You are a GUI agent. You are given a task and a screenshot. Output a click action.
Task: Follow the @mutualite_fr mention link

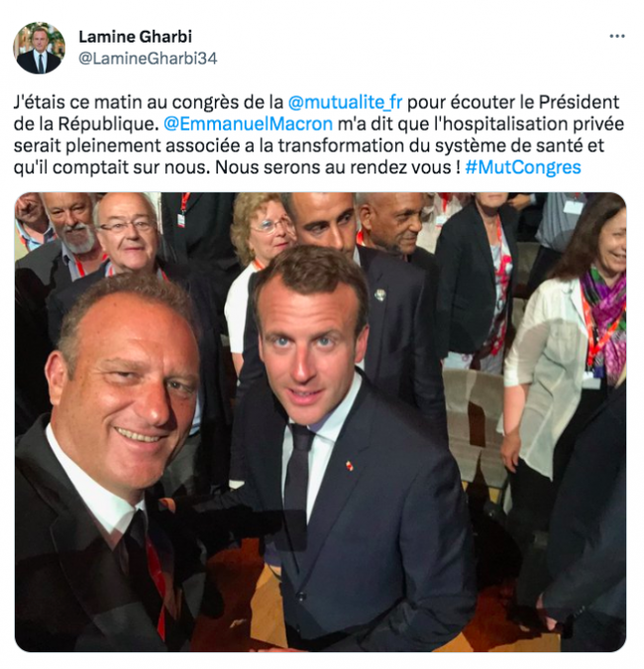click(345, 102)
